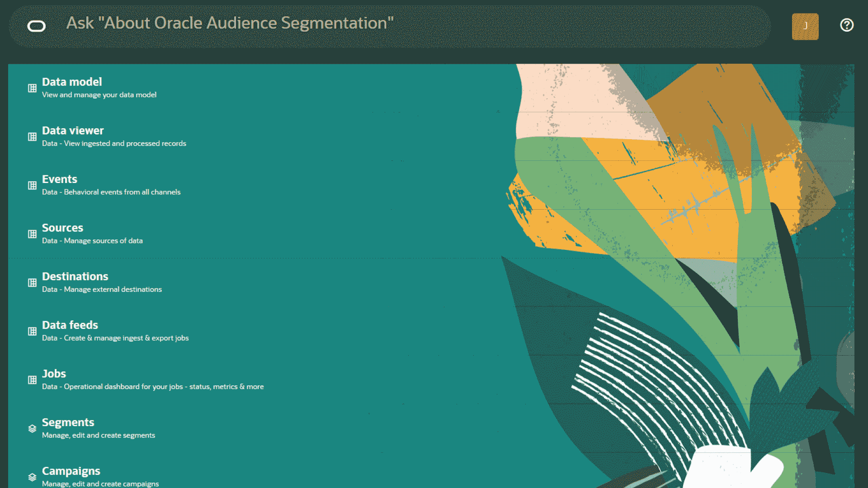Open the help question mark icon

[847, 25]
